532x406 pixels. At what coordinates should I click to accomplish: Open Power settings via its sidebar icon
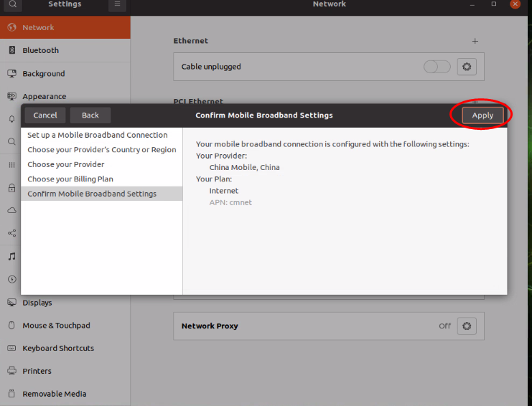(x=12, y=279)
